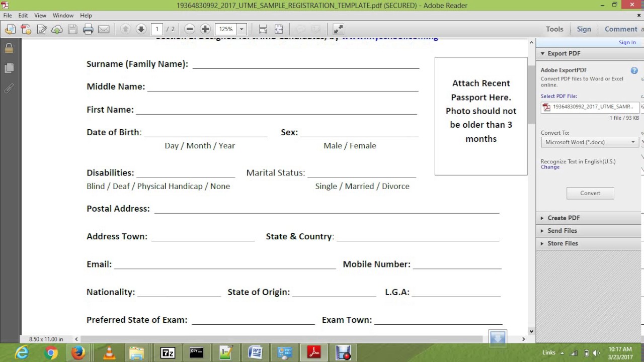The height and width of the screenshot is (362, 644).
Task: Click the horizontal scrollbar right arrow
Action: 523,339
